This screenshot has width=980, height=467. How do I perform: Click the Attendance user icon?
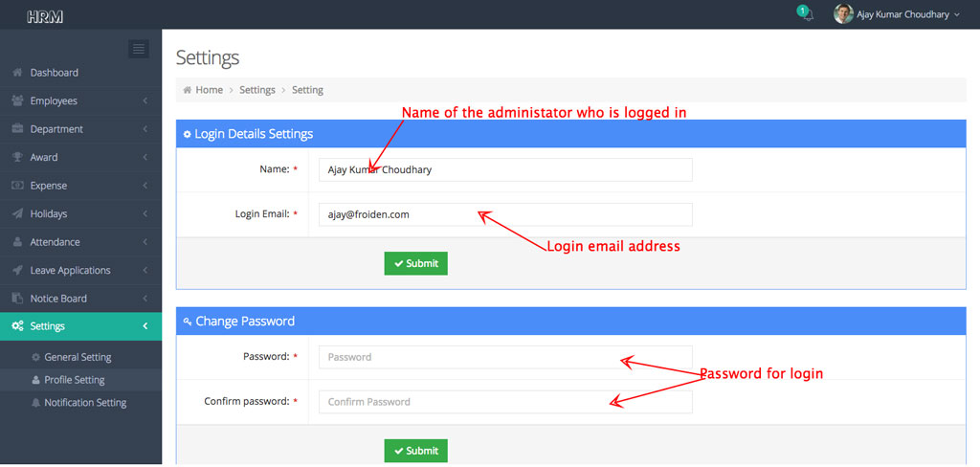click(17, 242)
